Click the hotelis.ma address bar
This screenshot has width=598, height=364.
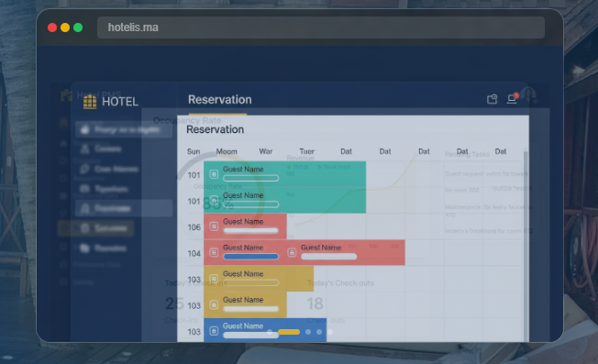pyautogui.click(x=321, y=28)
